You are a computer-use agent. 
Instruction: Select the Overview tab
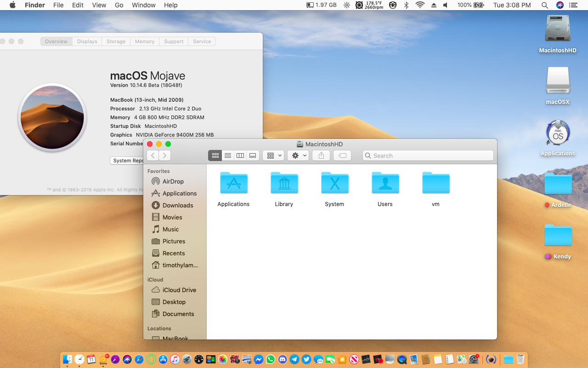pos(56,41)
